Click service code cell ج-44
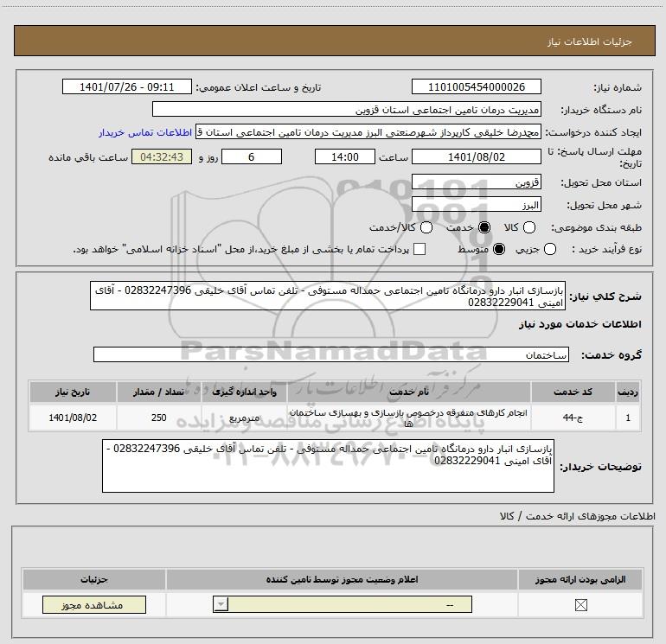The width and height of the screenshot is (666, 644). tap(573, 418)
